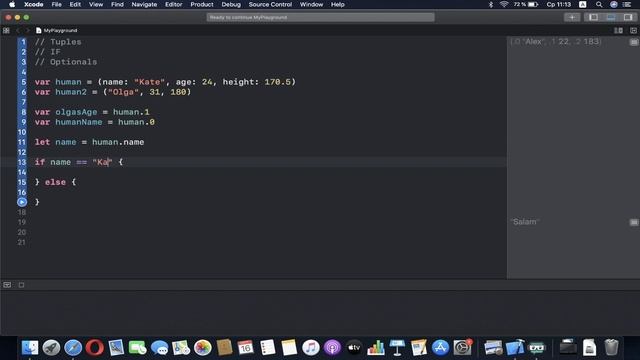
Task: Open the Trash in the Dock
Action: click(x=611, y=348)
